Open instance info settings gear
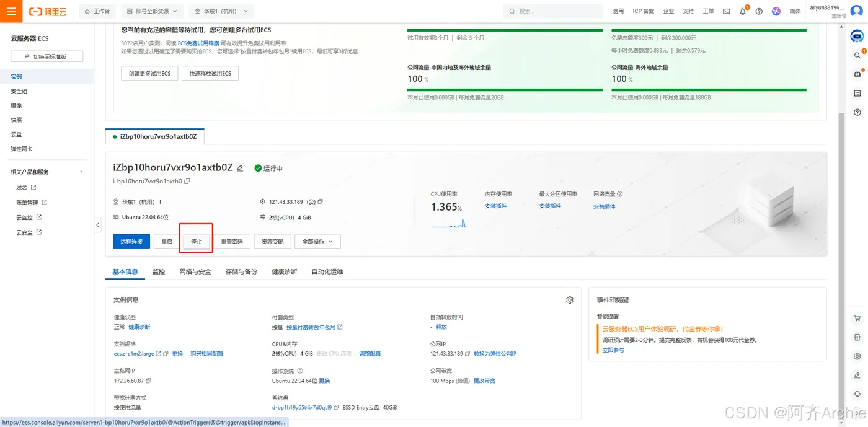 tap(570, 300)
